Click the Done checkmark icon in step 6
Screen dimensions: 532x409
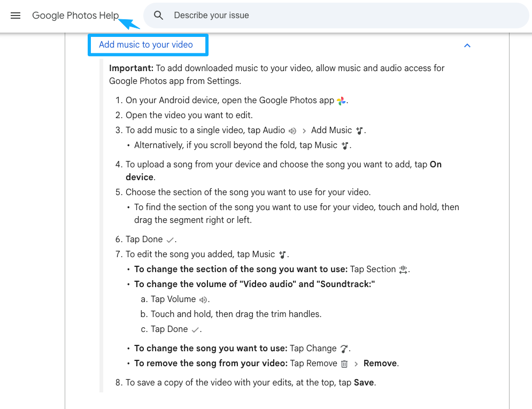pos(170,240)
